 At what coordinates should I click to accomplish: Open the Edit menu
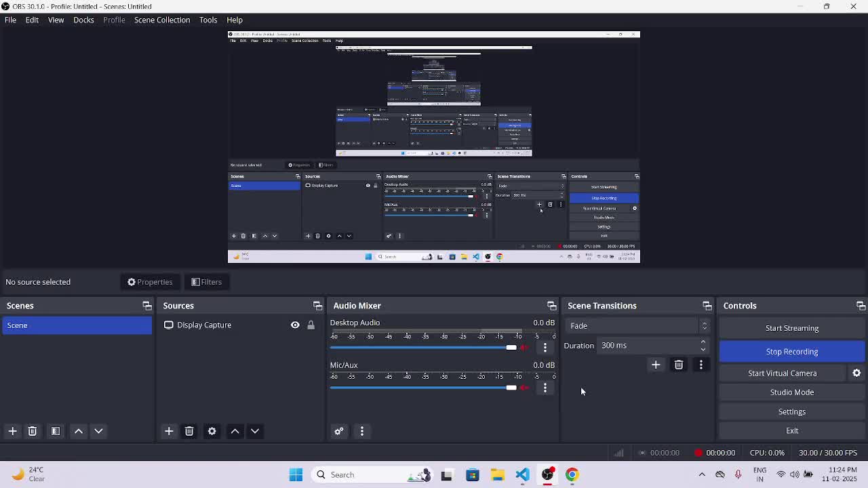[x=32, y=20]
